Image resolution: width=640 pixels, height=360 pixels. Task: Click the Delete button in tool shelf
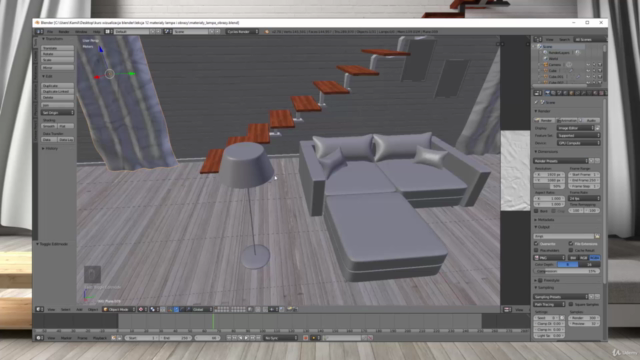pyautogui.click(x=58, y=98)
